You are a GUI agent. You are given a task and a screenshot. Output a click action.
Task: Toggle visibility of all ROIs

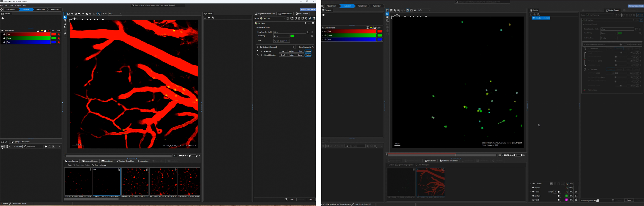click(x=2, y=147)
